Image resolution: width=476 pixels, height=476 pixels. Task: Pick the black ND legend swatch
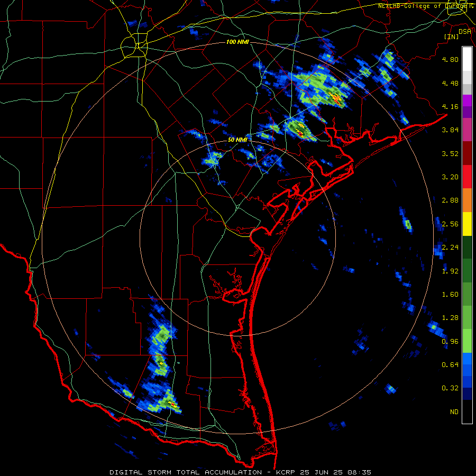coord(467,411)
